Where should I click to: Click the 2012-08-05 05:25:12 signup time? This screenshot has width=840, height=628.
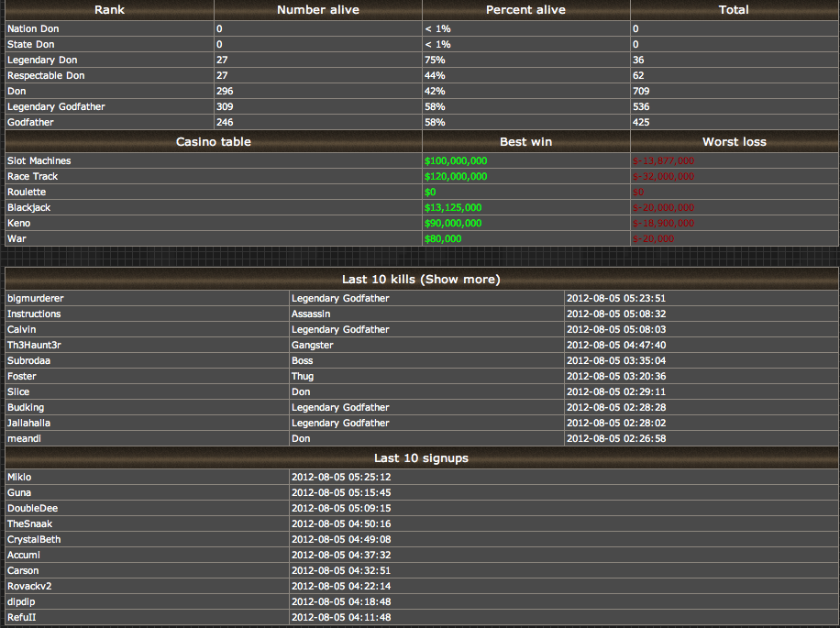point(341,477)
